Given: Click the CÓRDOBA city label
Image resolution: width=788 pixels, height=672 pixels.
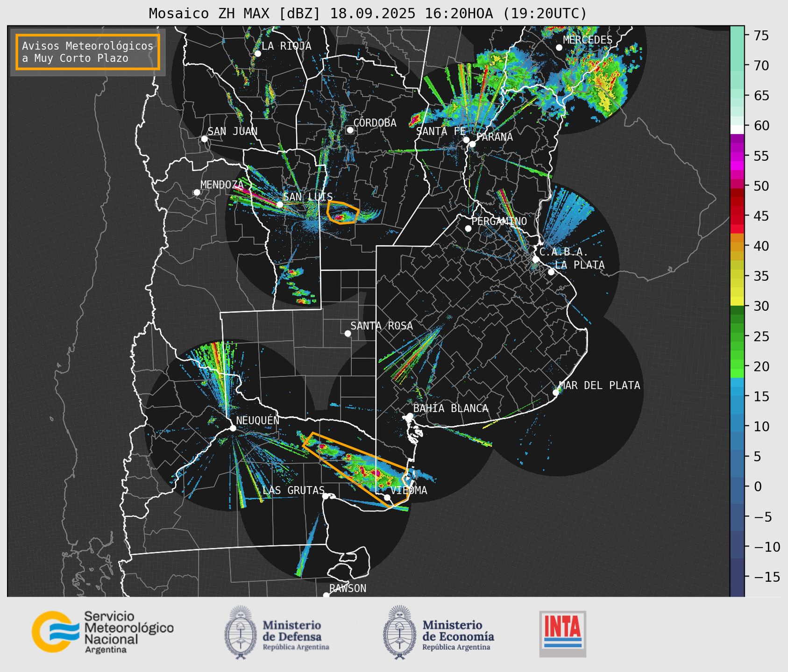Looking at the screenshot, I should pyautogui.click(x=375, y=123).
